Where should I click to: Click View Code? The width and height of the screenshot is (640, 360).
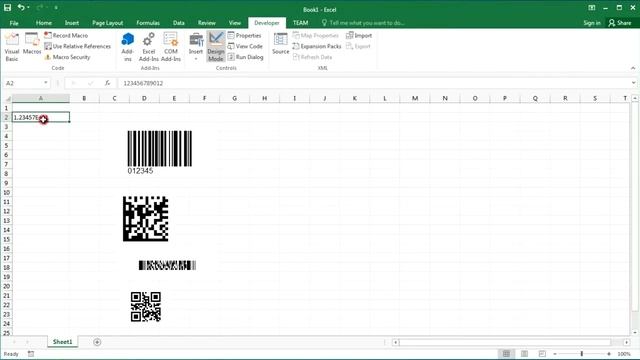pyautogui.click(x=245, y=46)
